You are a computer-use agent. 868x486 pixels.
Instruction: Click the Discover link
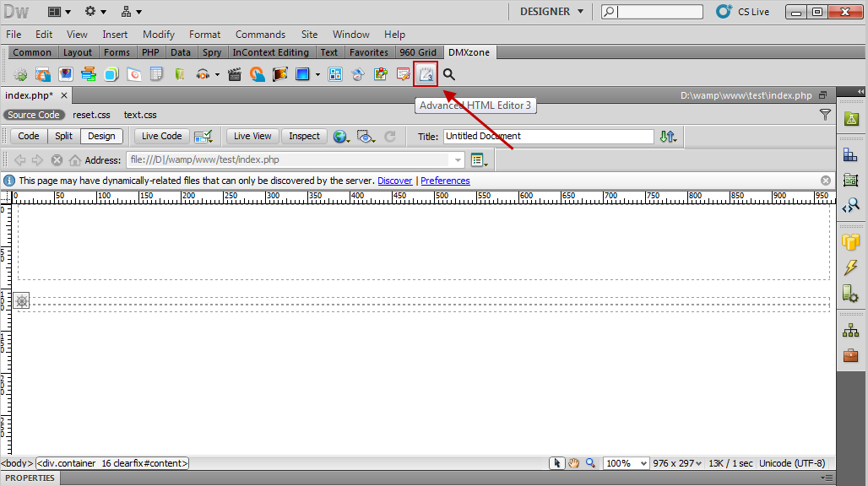click(x=394, y=181)
